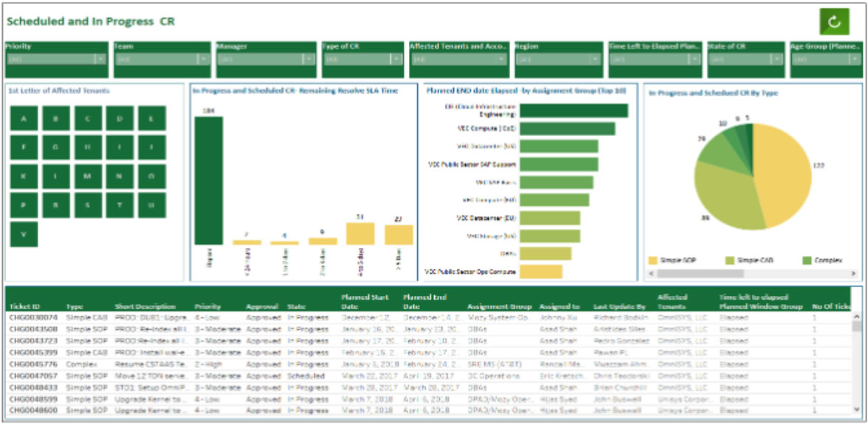Open the Priority filter dropdown
The width and height of the screenshot is (868, 424).
click(56, 59)
